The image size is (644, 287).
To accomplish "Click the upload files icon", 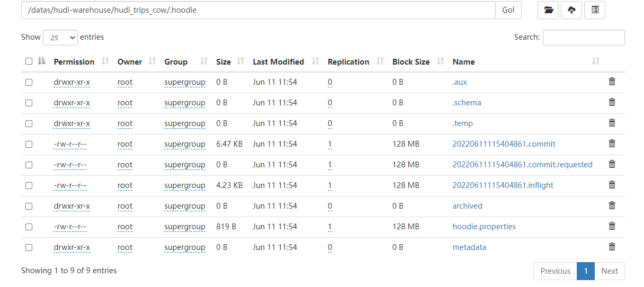I will [571, 10].
